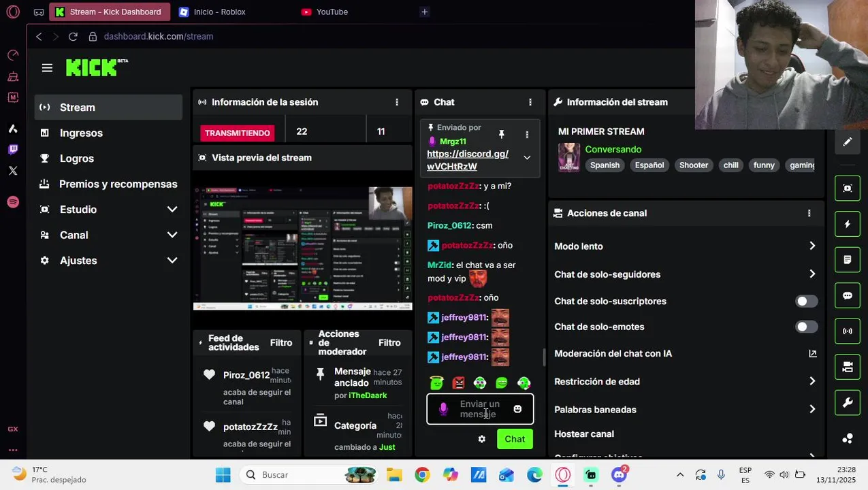The height and width of the screenshot is (490, 868).
Task: Open Twitch in the Opera sidebar
Action: point(13,149)
